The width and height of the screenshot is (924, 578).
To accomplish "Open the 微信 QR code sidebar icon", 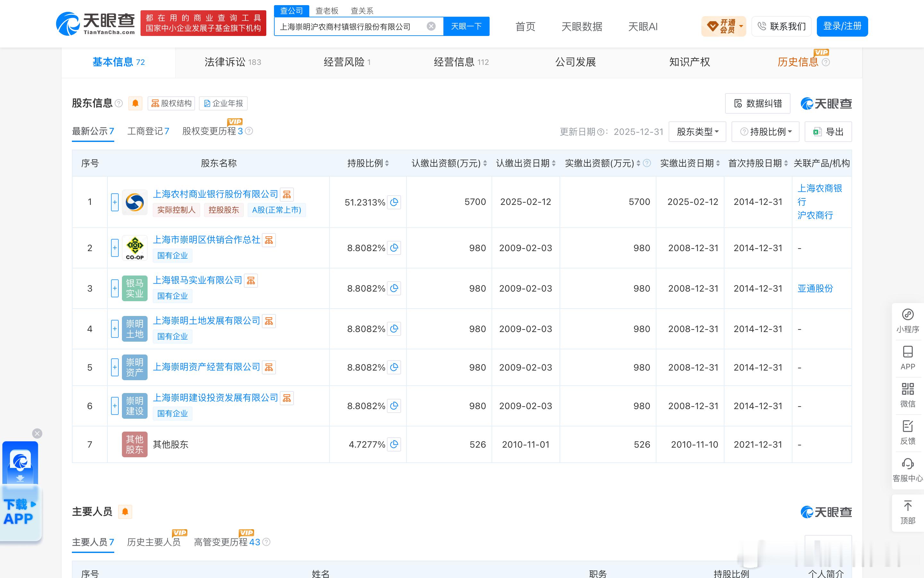I will [x=908, y=395].
